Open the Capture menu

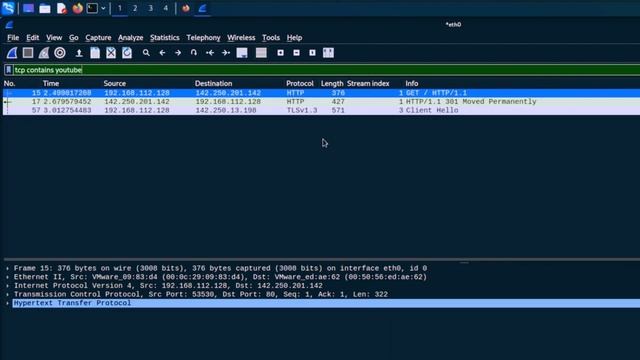point(98,38)
